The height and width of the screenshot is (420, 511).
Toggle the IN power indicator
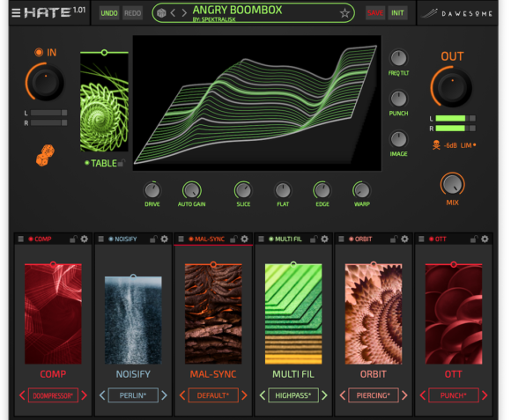39,52
